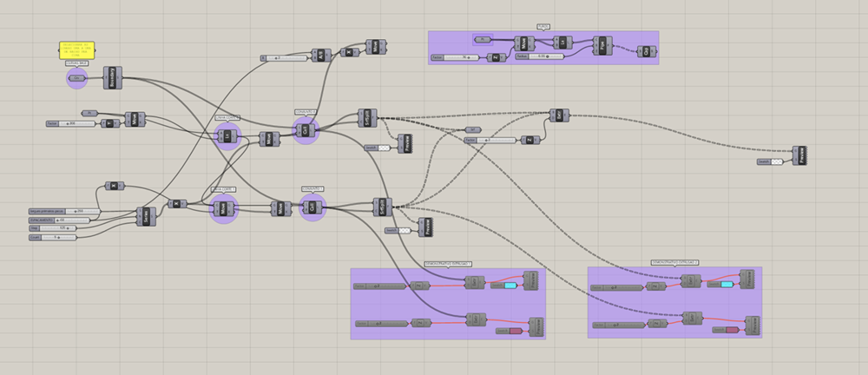Select the Move between the LINHA CORTE 1 and CONJUNTO 1 circles

point(280,209)
